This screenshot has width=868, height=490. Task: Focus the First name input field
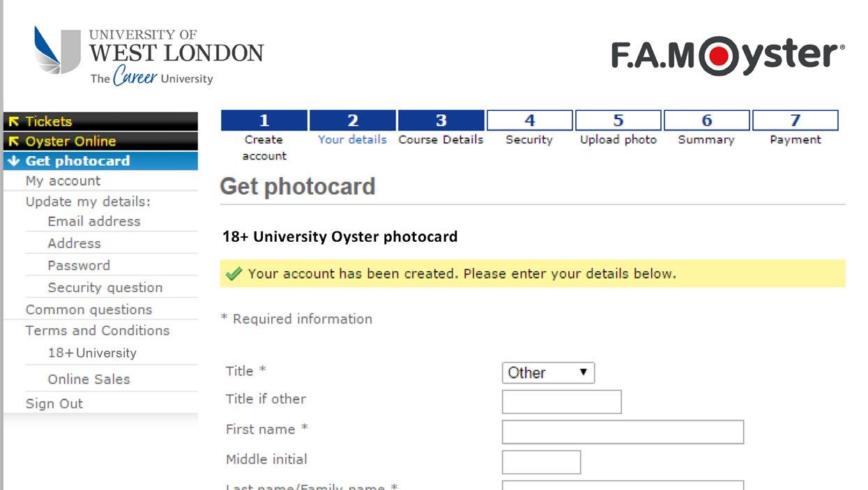pos(623,432)
